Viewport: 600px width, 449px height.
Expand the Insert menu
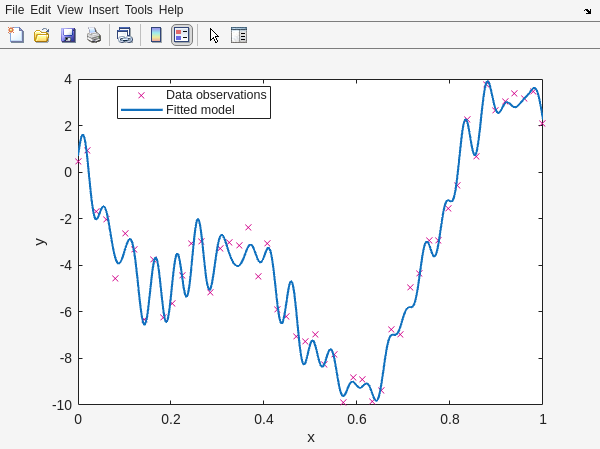103,9
